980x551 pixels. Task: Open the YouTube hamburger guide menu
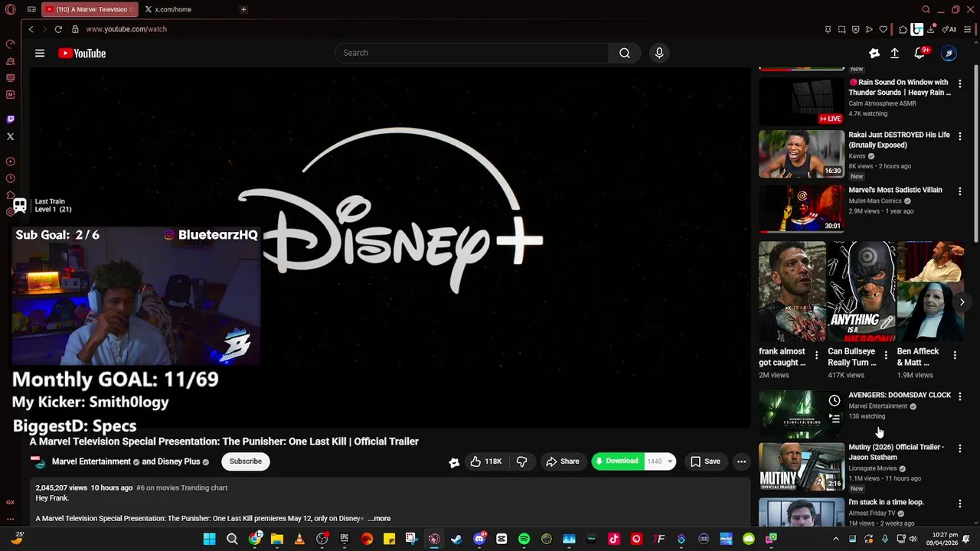[40, 54]
